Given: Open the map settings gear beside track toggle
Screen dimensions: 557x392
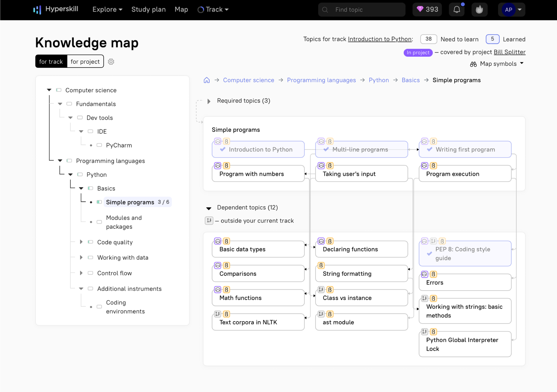Looking at the screenshot, I should point(111,61).
